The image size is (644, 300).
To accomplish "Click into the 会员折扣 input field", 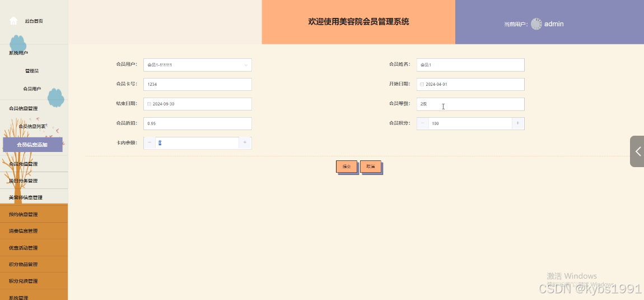I will 198,123.
